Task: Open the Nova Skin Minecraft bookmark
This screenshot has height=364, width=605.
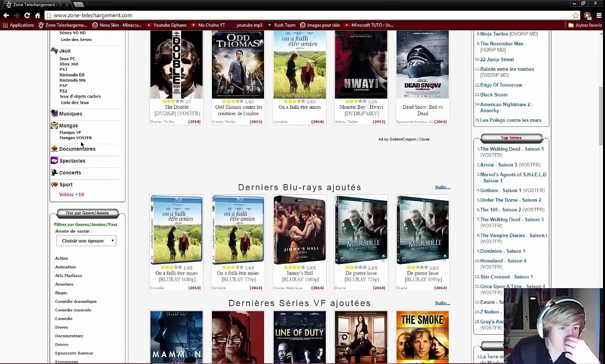Action: 117,25
